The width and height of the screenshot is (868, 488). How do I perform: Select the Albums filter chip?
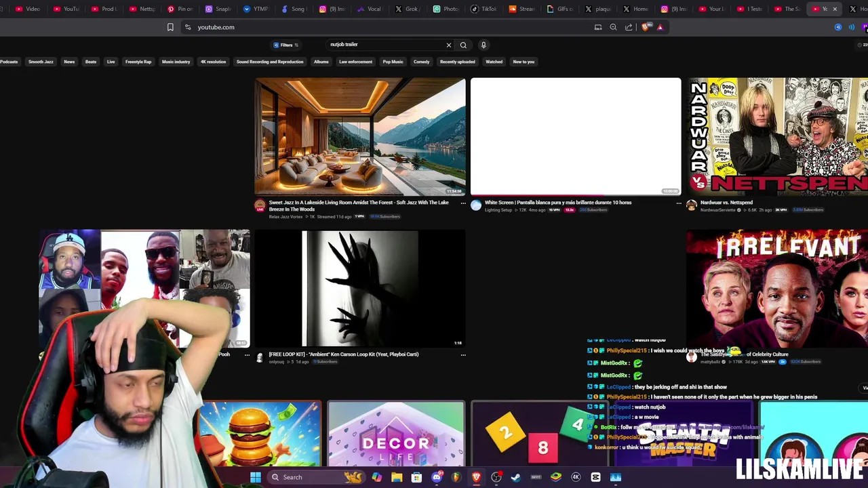click(321, 62)
